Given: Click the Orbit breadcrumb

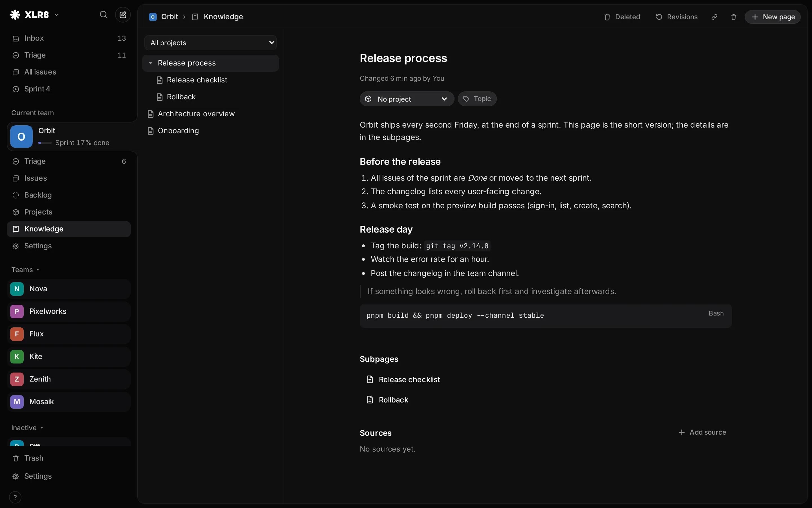Looking at the screenshot, I should coord(164,17).
